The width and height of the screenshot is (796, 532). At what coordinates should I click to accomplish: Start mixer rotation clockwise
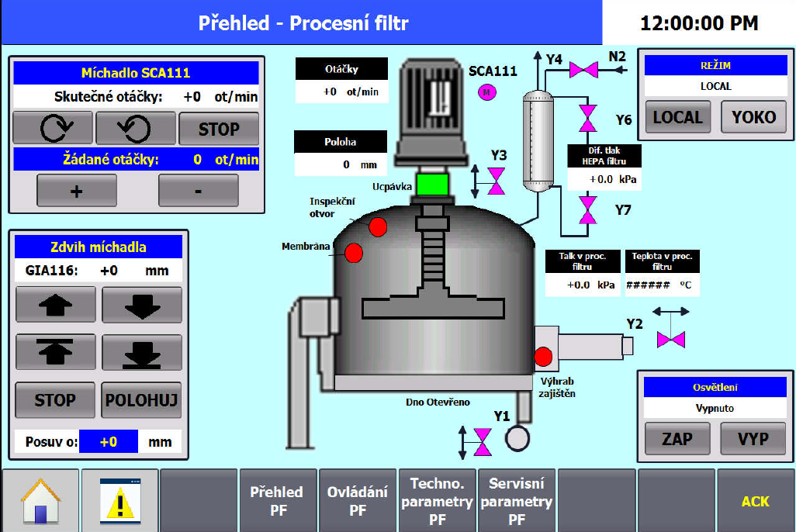tap(51, 127)
